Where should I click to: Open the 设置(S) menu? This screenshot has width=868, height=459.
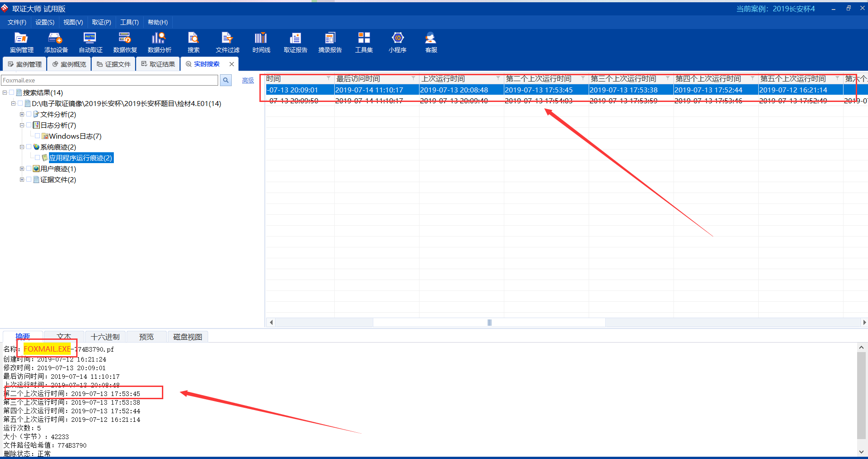click(x=45, y=22)
